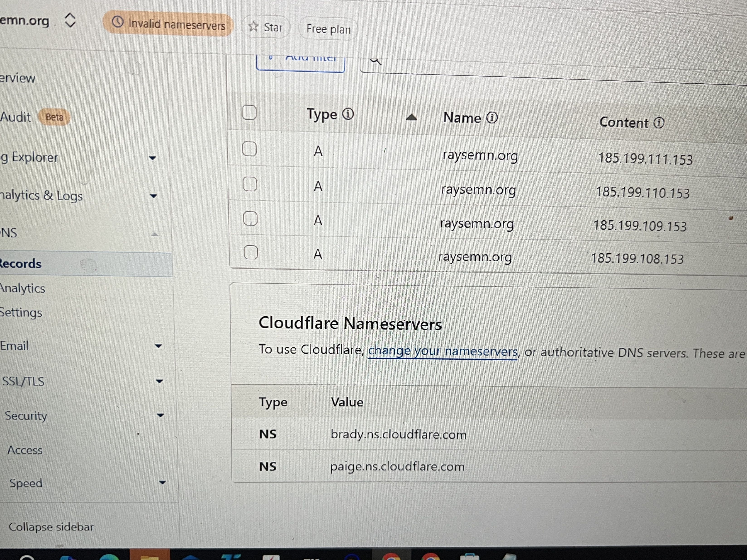This screenshot has width=747, height=560.
Task: Click the star icon next to Star
Action: click(253, 26)
